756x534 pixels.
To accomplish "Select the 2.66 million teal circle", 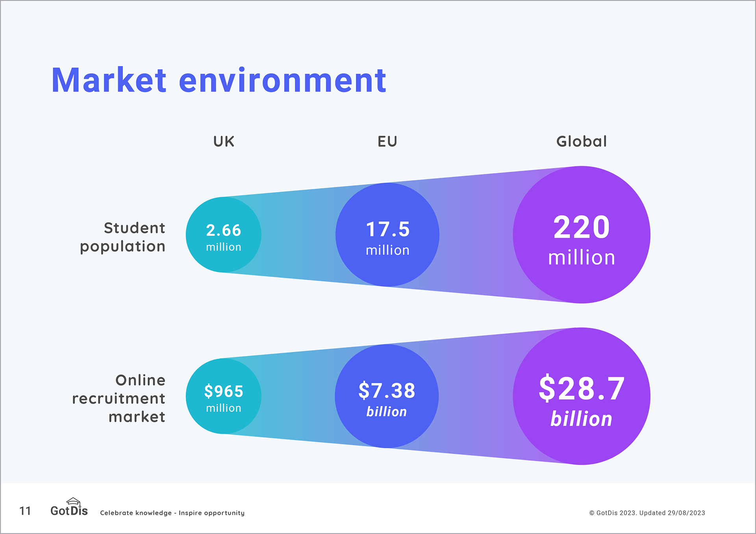I will (223, 235).
